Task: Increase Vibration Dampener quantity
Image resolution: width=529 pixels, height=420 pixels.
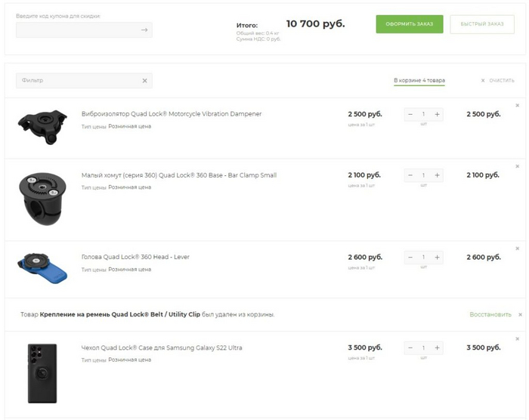Action: (438, 114)
